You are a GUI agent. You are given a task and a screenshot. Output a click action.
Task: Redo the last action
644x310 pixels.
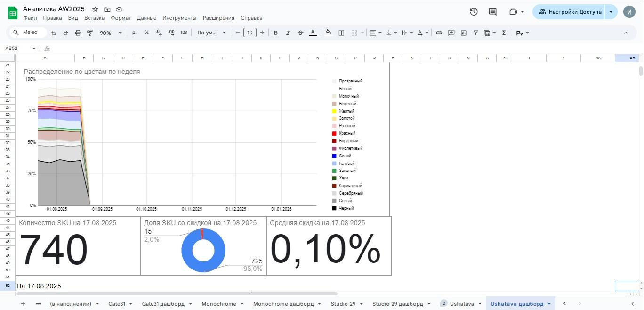[65, 33]
